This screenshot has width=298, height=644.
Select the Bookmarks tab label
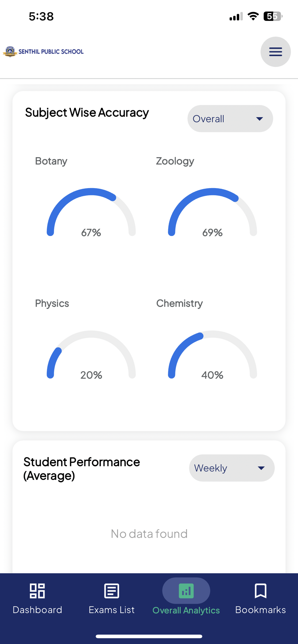click(260, 610)
